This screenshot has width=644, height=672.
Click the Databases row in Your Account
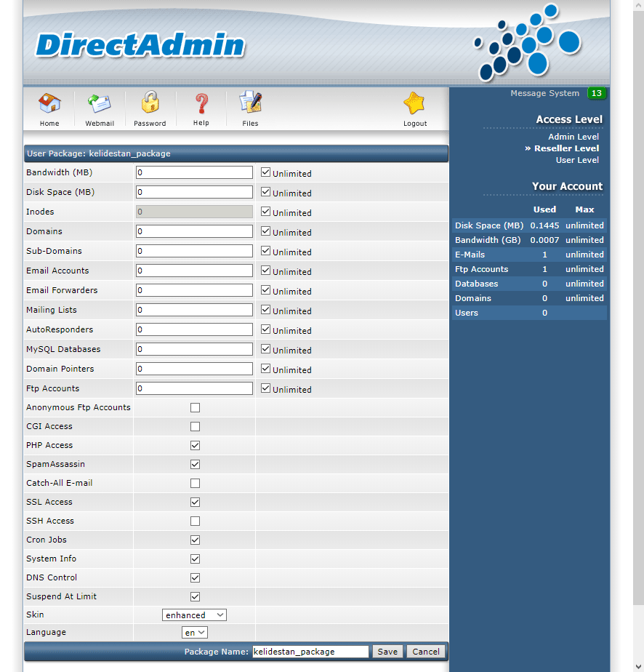tap(529, 284)
